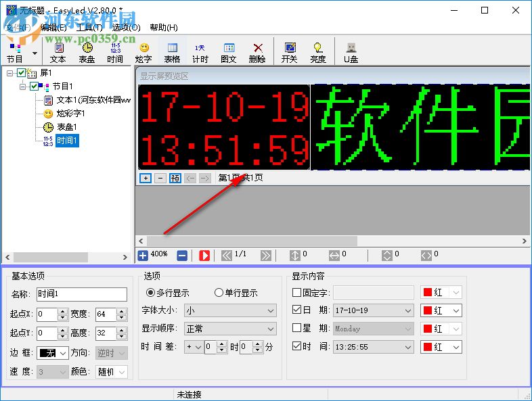Click the 第1页 共1页 page label
This screenshot has height=401, width=532.
pos(240,178)
